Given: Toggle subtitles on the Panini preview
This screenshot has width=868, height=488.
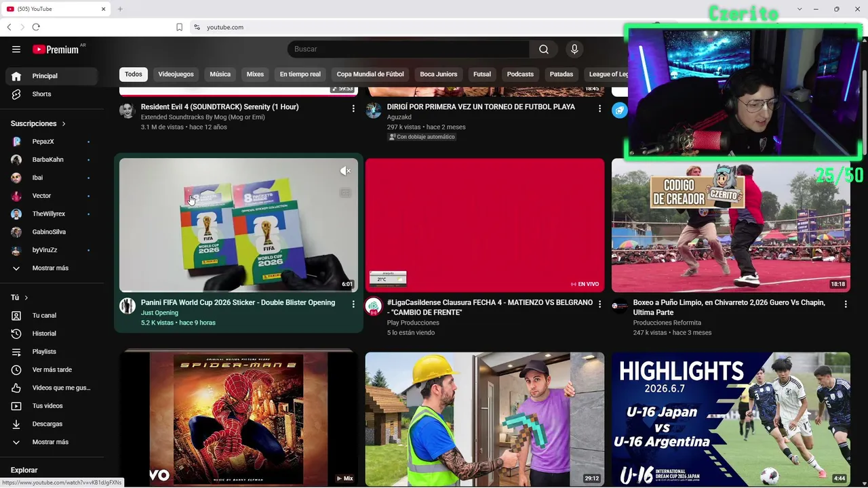Looking at the screenshot, I should coord(345,193).
